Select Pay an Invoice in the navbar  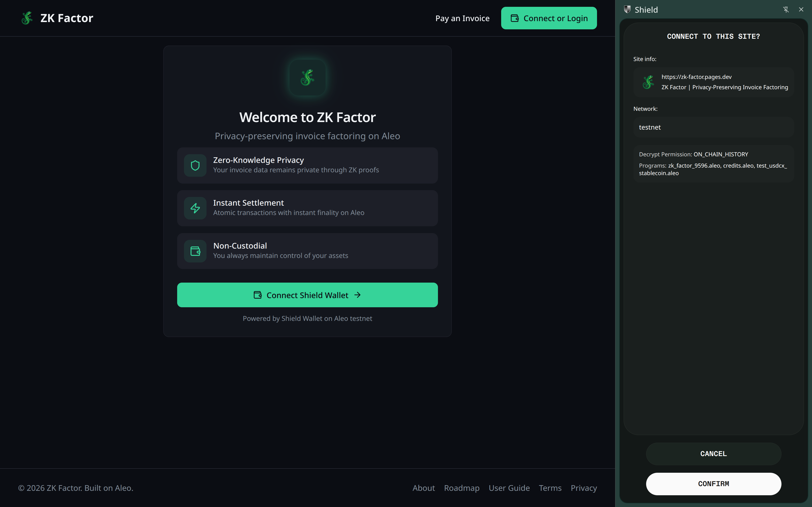[x=462, y=18]
